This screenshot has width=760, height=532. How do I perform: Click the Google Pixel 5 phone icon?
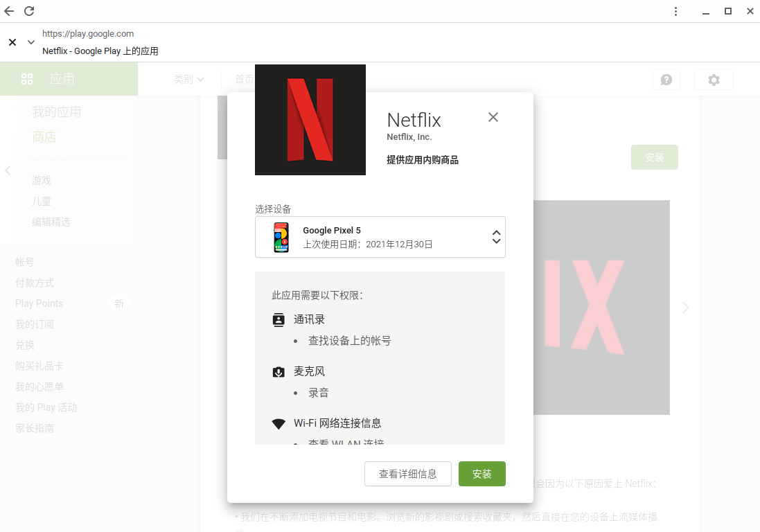tap(281, 237)
